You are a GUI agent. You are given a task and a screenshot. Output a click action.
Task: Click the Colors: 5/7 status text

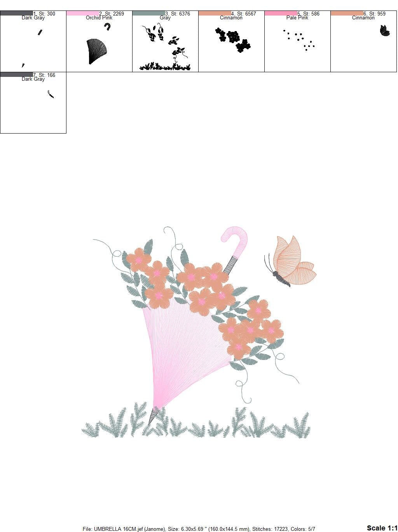tap(303, 528)
